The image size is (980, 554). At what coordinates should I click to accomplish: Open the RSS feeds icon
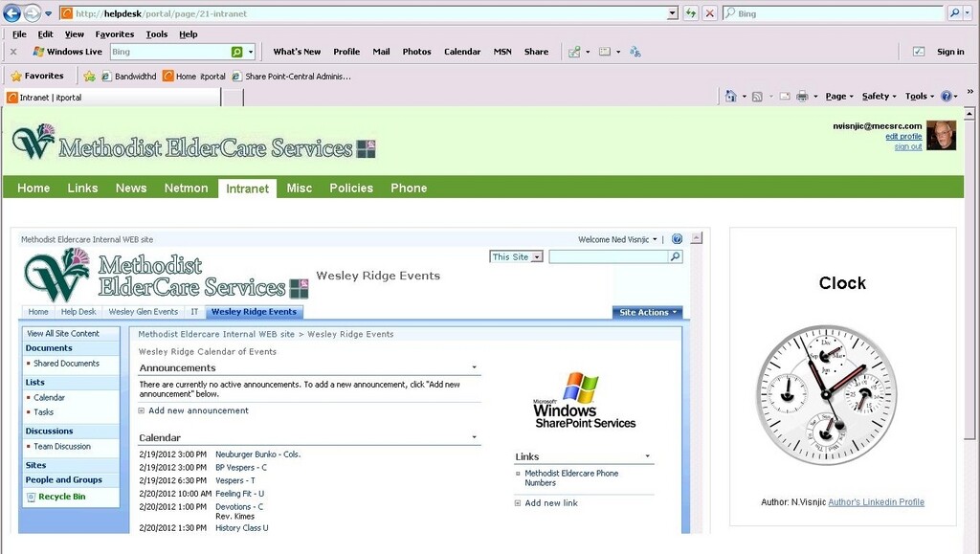click(x=755, y=96)
